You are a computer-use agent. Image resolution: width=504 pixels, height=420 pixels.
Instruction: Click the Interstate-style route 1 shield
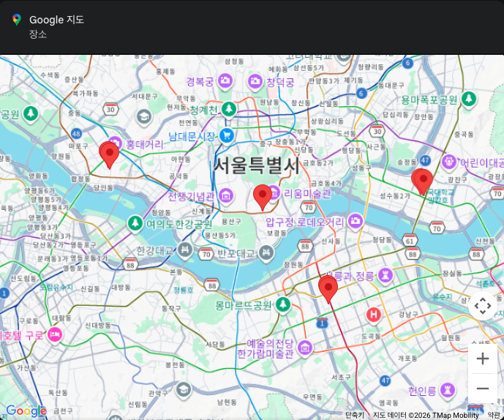(322, 323)
